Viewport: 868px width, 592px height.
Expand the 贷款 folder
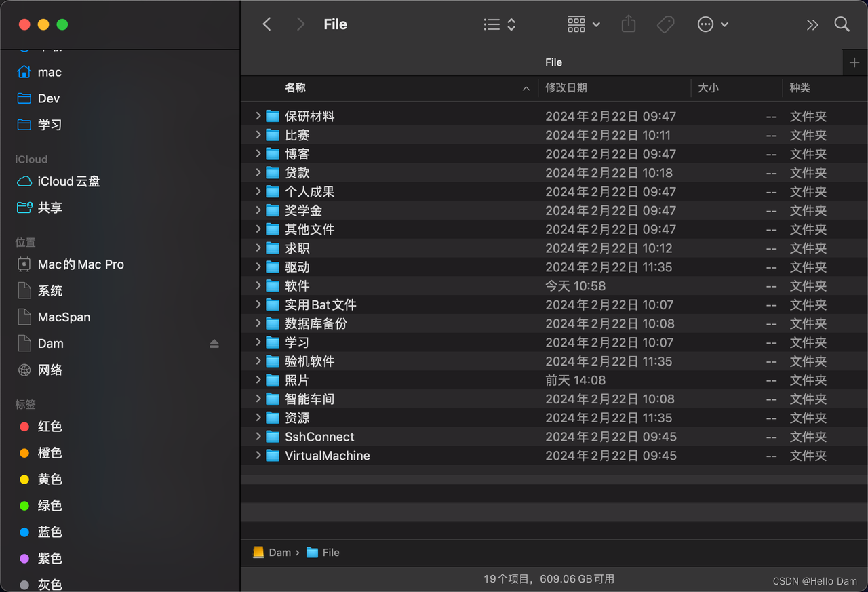(258, 173)
